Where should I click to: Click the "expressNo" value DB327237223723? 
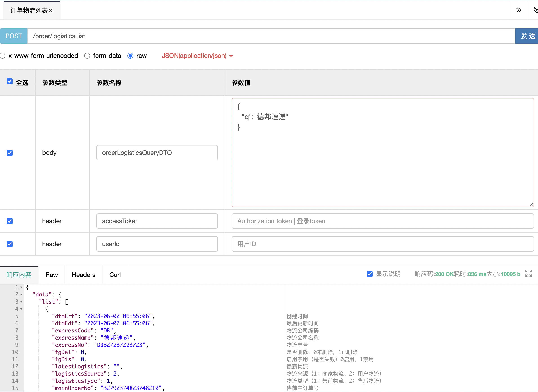[x=120, y=345]
